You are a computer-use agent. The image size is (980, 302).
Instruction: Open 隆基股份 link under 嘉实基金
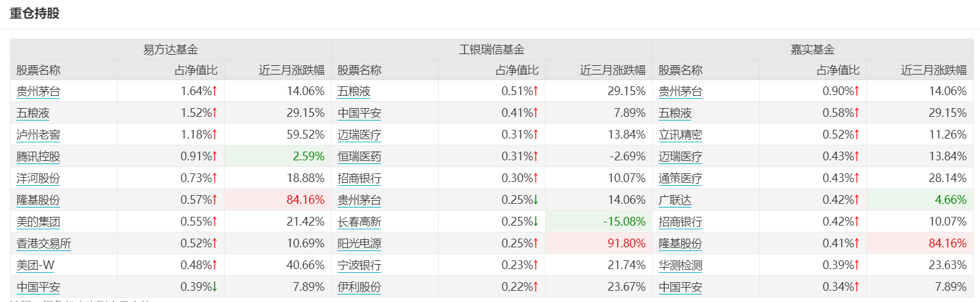[680, 244]
